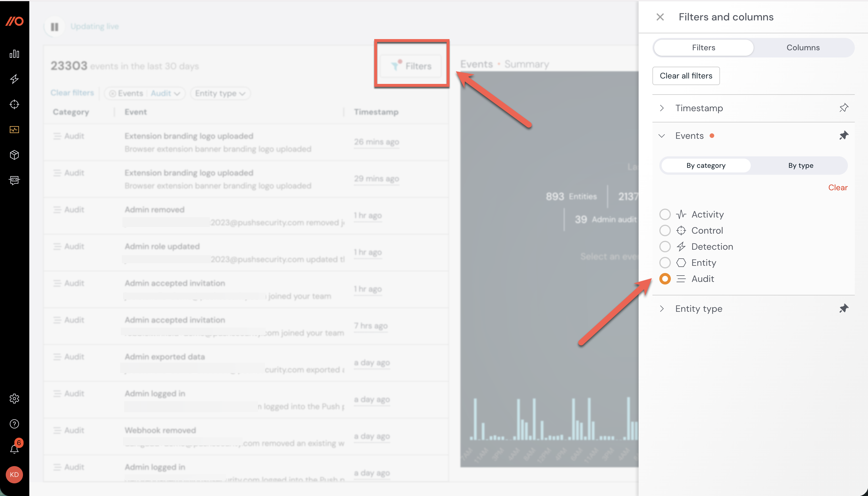Select the Entity category radio button
Image resolution: width=868 pixels, height=496 pixels.
pyautogui.click(x=665, y=262)
